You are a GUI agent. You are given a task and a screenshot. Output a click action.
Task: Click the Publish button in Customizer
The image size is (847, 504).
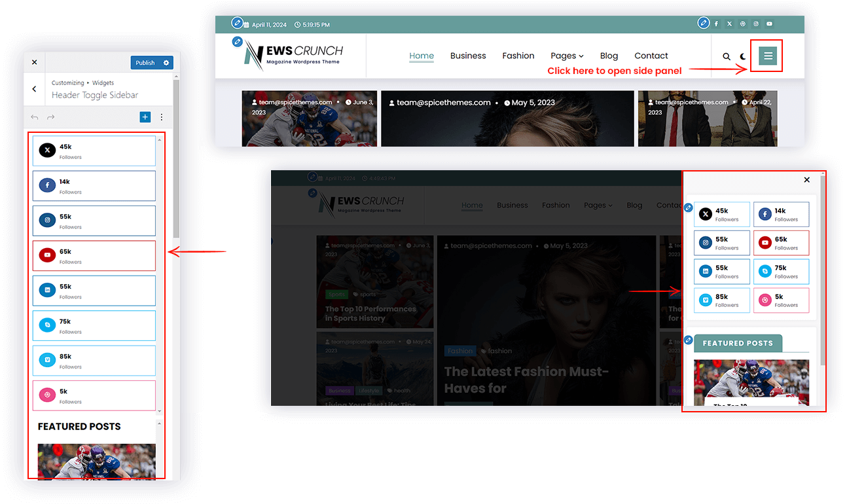pyautogui.click(x=145, y=63)
